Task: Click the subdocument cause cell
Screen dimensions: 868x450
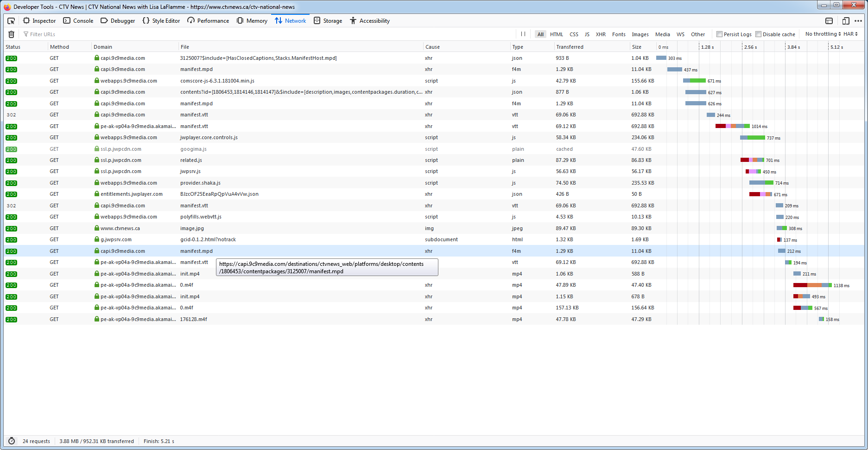Action: tap(441, 239)
